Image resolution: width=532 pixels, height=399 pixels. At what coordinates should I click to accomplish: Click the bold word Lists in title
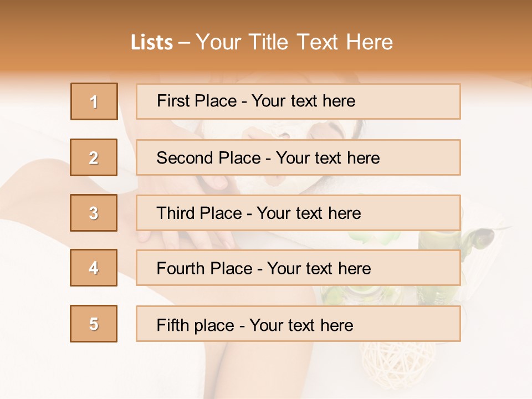pos(152,43)
